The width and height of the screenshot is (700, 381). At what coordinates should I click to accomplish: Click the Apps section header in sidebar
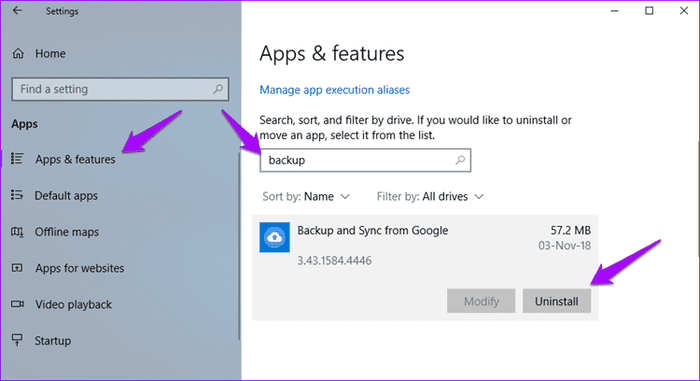click(25, 124)
